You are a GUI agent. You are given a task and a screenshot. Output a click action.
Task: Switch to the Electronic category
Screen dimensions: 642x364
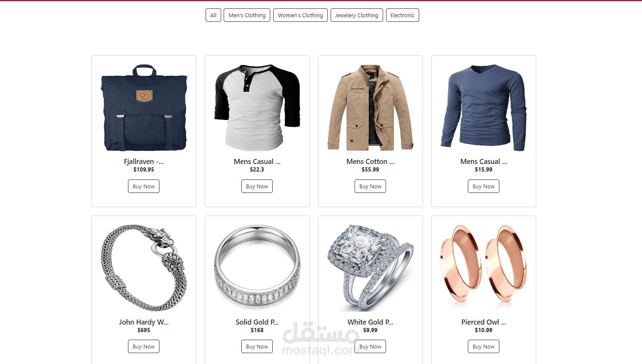pos(402,15)
